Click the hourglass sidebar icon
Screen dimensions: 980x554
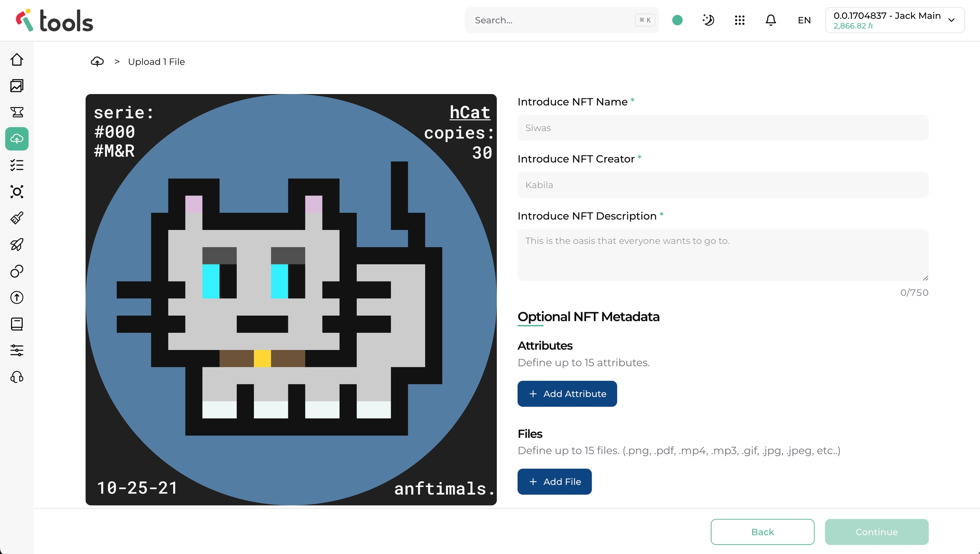(17, 112)
